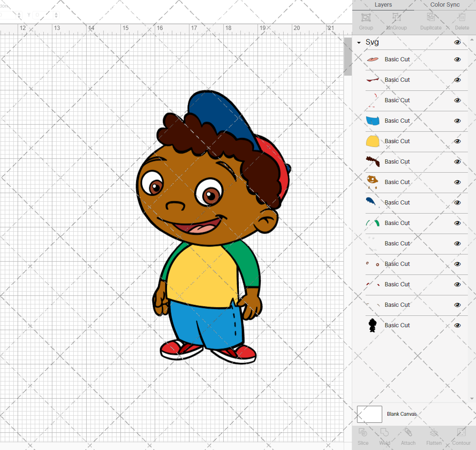Screen dimensions: 476x450
Task: Click Basic Cut text beside pink lips
Action: click(397, 59)
